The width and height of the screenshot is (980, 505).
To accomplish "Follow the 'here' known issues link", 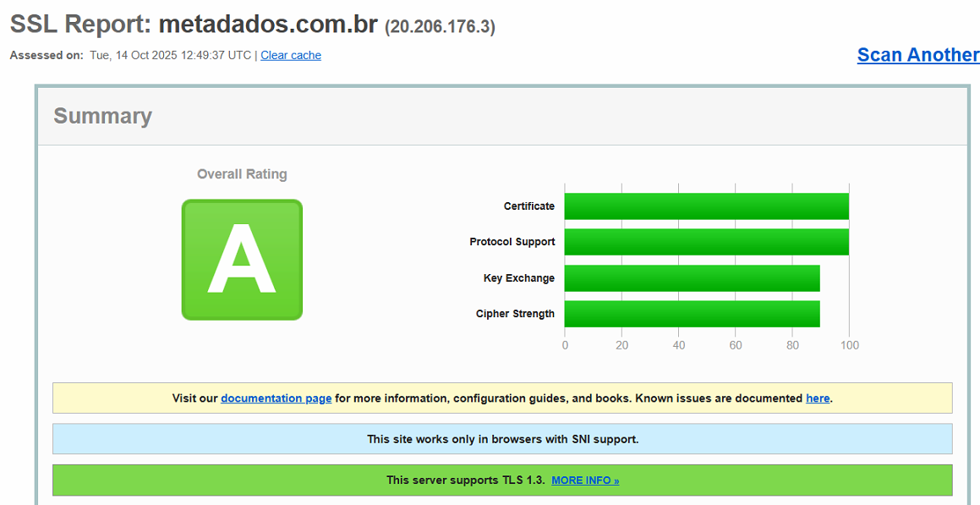I will click(x=817, y=398).
